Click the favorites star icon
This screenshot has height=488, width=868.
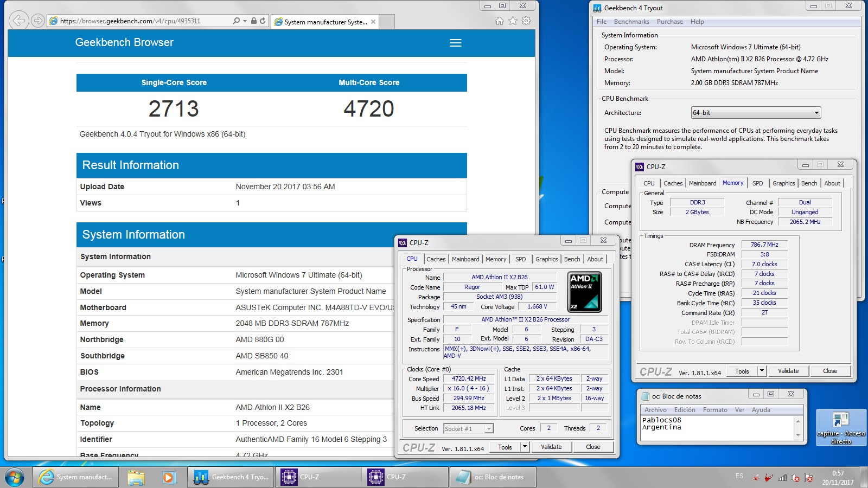[513, 21]
